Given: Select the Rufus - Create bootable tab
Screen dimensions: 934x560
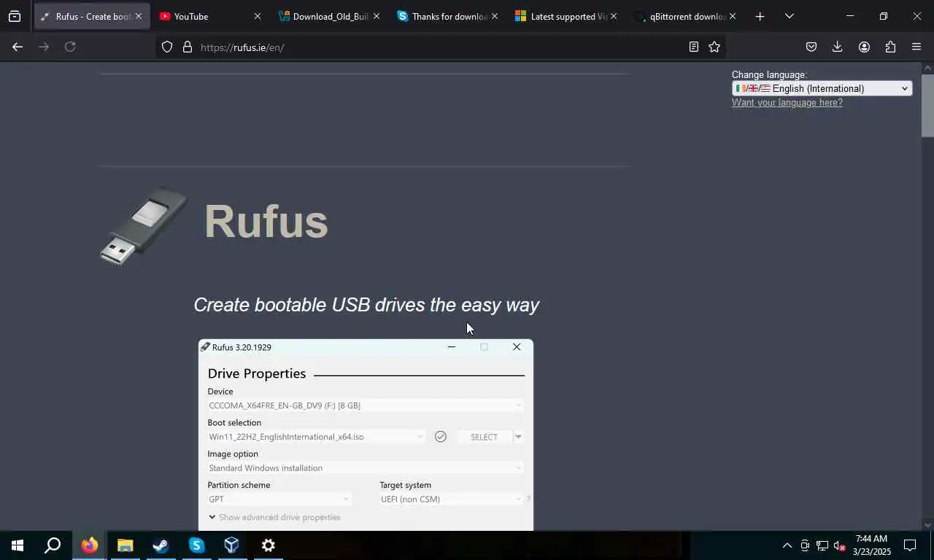Looking at the screenshot, I should tap(92, 16).
